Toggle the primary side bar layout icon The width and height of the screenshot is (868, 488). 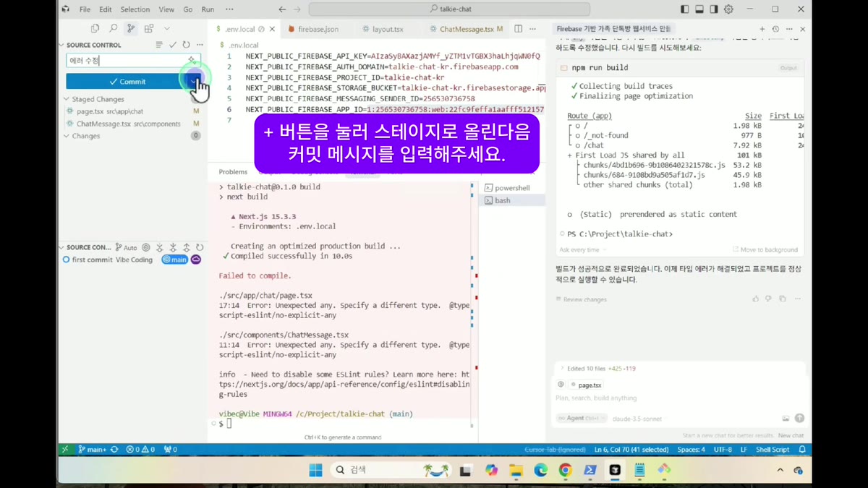pyautogui.click(x=685, y=9)
